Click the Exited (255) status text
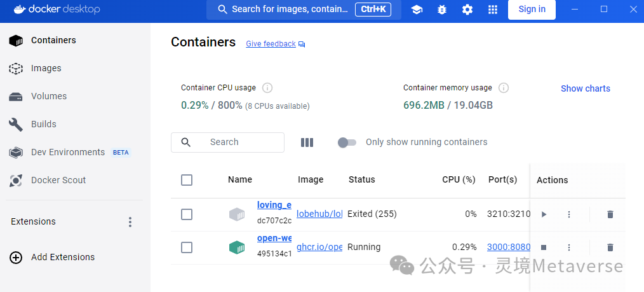The height and width of the screenshot is (292, 644). click(372, 214)
